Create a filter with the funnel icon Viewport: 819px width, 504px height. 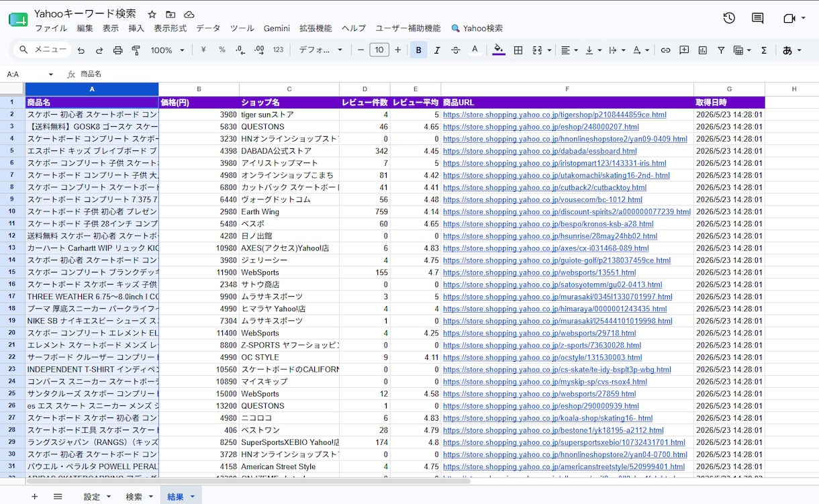click(x=721, y=50)
